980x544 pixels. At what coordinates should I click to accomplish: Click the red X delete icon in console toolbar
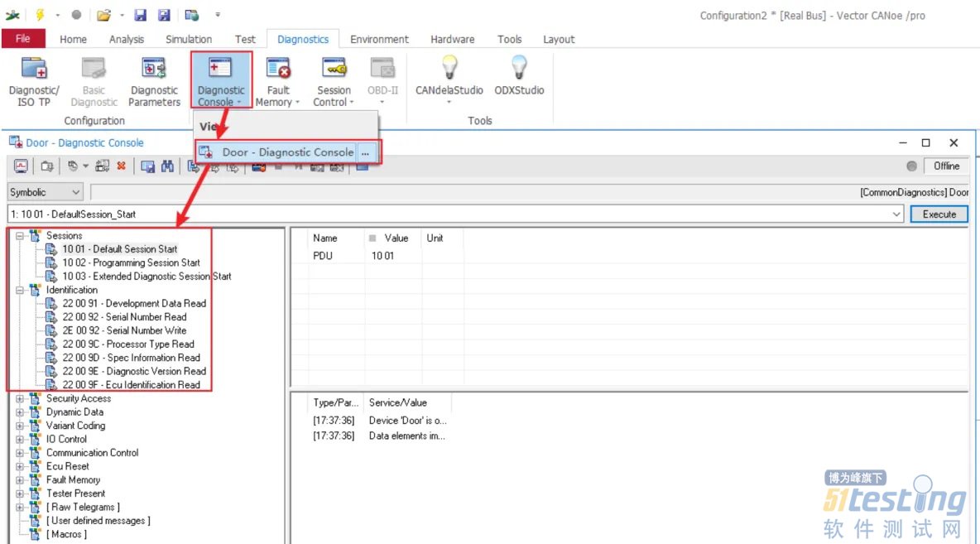[x=121, y=166]
